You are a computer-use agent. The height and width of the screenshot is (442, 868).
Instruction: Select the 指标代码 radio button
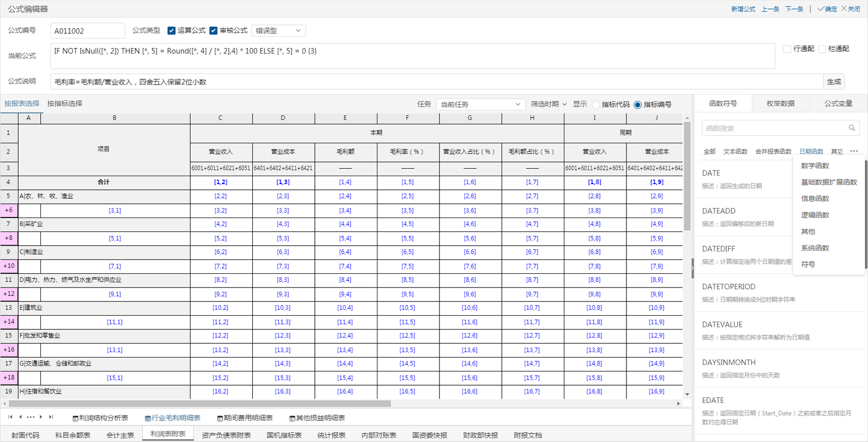(596, 105)
